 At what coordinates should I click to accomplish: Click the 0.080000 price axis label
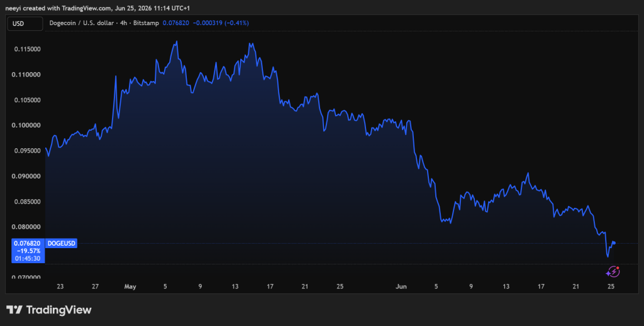click(28, 227)
